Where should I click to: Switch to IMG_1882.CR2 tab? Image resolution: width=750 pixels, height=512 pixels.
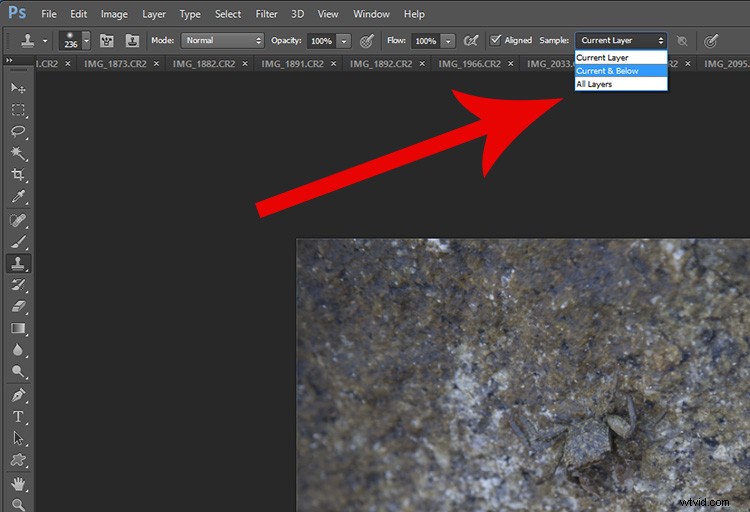pyautogui.click(x=204, y=64)
